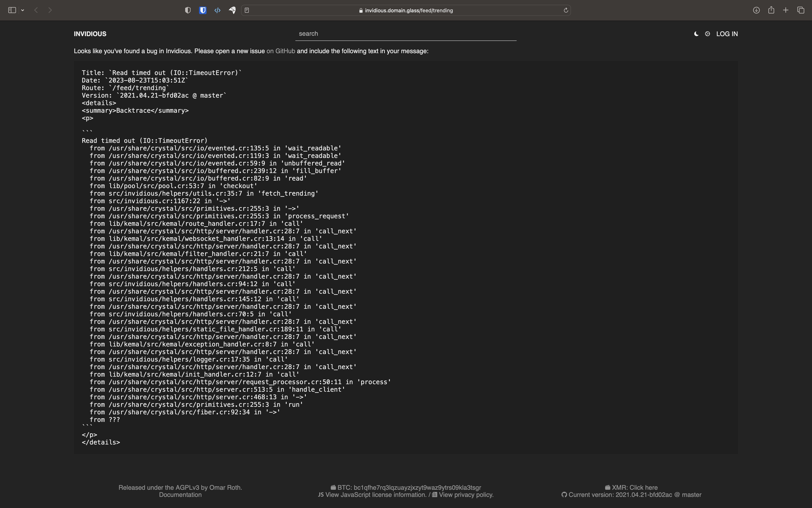
Task: Open the 'on GitHub' issue link
Action: (x=281, y=51)
